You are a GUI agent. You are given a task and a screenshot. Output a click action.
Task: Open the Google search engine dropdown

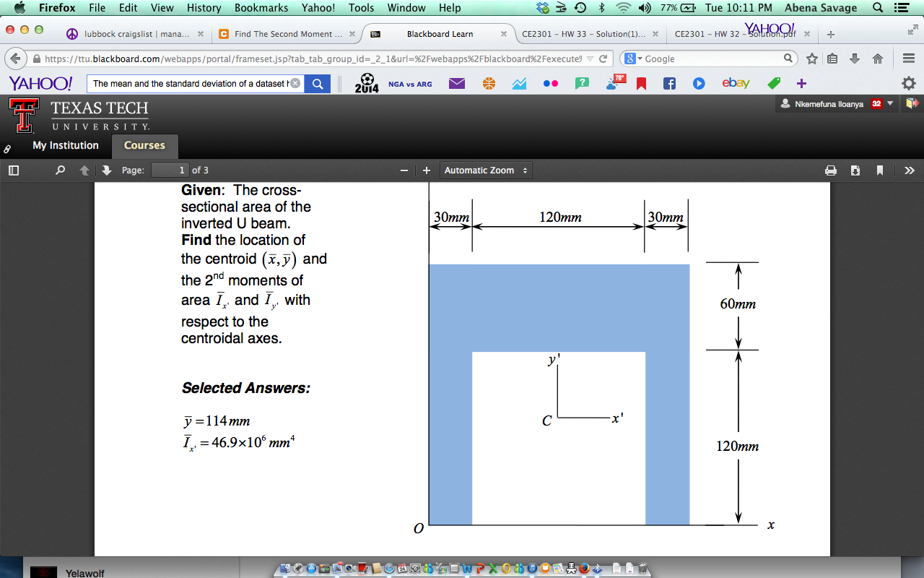(633, 59)
